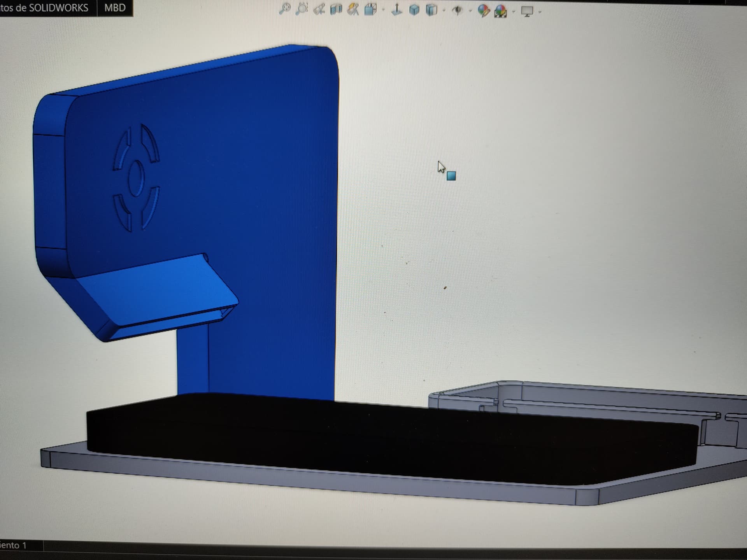This screenshot has width=747, height=560.
Task: Open the Edit Appearance color ball tool
Action: click(x=484, y=11)
